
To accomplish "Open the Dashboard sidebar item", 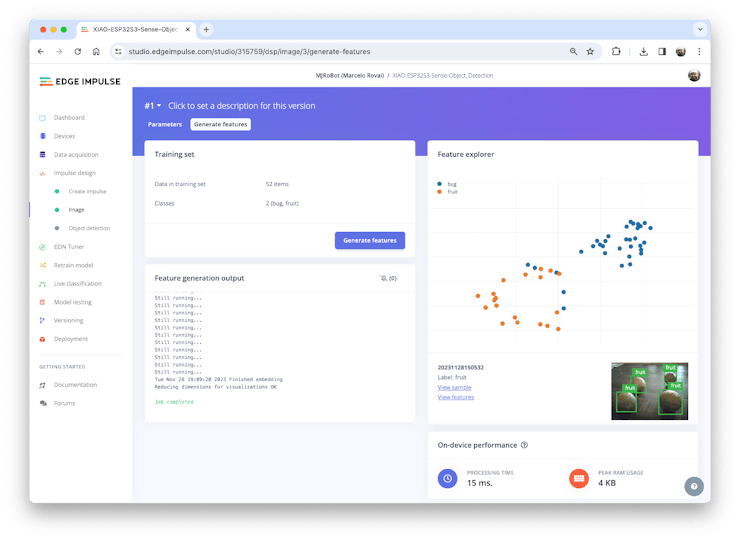I will pos(69,118).
